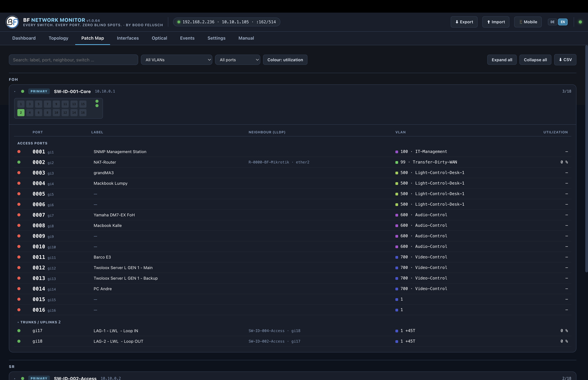588x380 pixels.
Task: Click the server address pill 192.168.2.236
Action: [226, 22]
